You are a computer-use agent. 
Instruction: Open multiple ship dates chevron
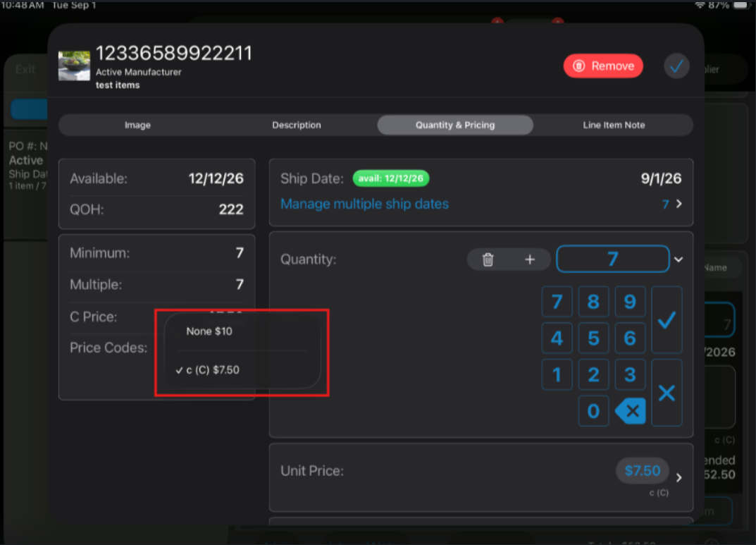tap(679, 204)
